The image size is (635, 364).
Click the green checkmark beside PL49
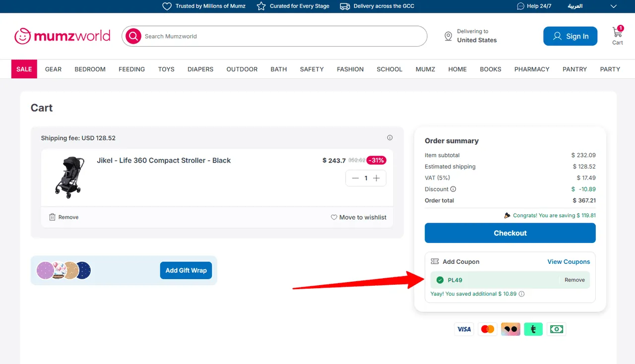[440, 280]
